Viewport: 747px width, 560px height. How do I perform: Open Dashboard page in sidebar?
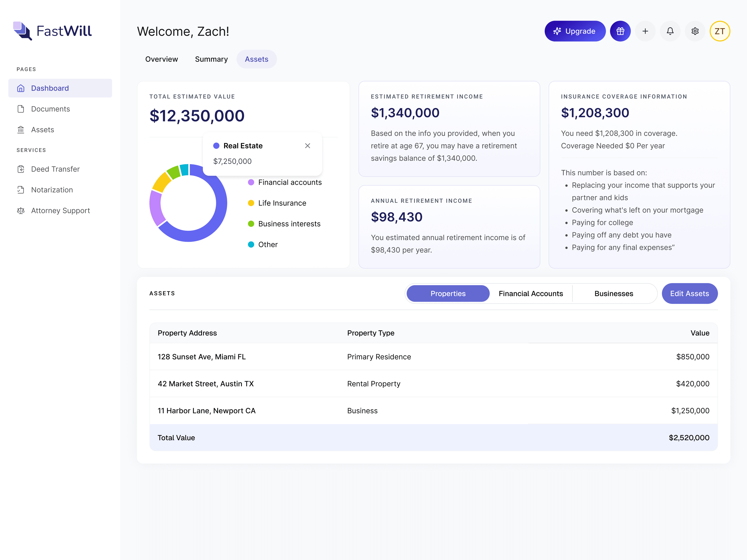[60, 88]
